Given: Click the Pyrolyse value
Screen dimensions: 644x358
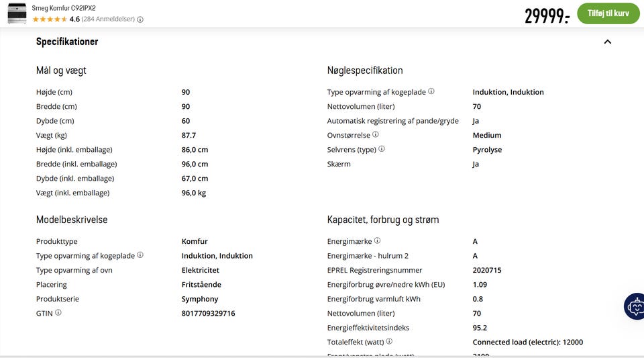Looking at the screenshot, I should [x=487, y=150].
